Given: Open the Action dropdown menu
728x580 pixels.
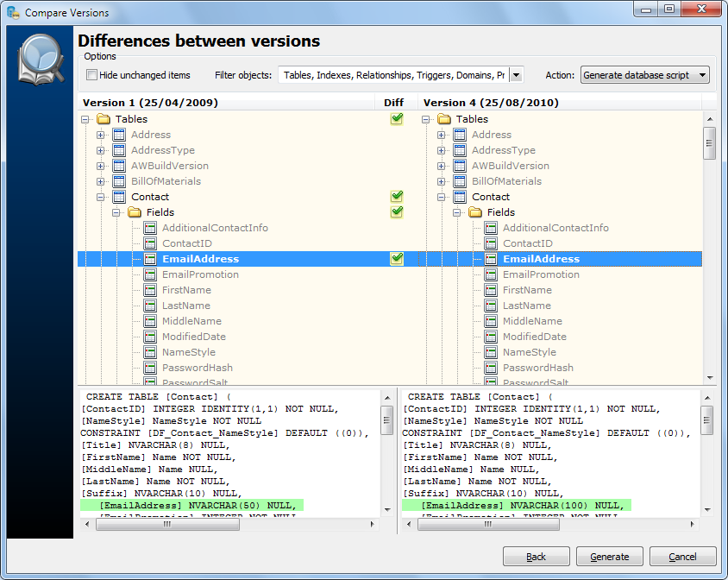Looking at the screenshot, I should [x=702, y=75].
